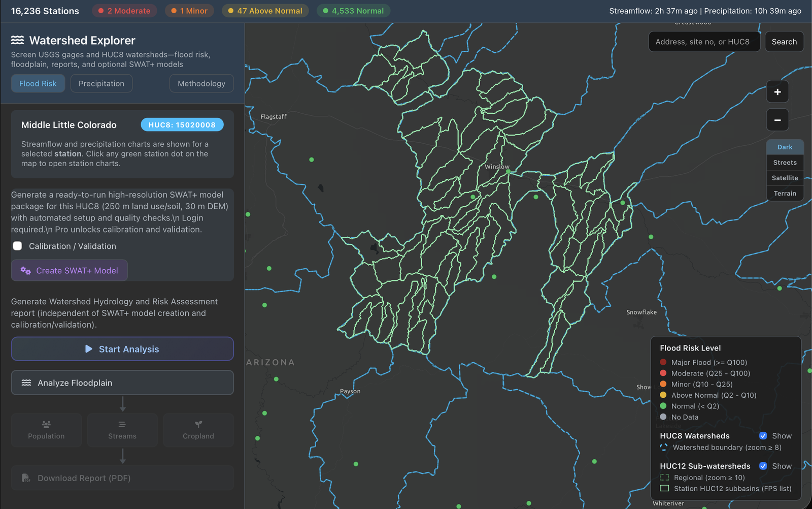
Task: Open the Methodology tab
Action: [x=201, y=83]
